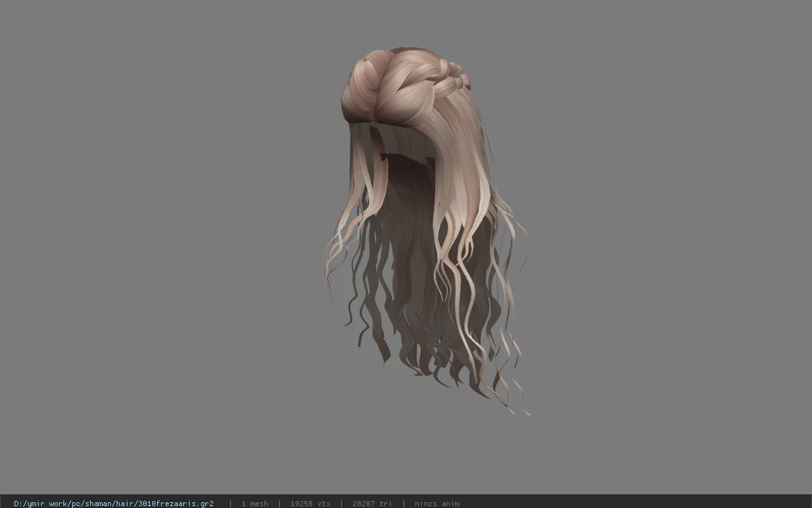Click the '19258 vtx' vertex count
Viewport: 812px width, 508px height.
click(x=310, y=504)
